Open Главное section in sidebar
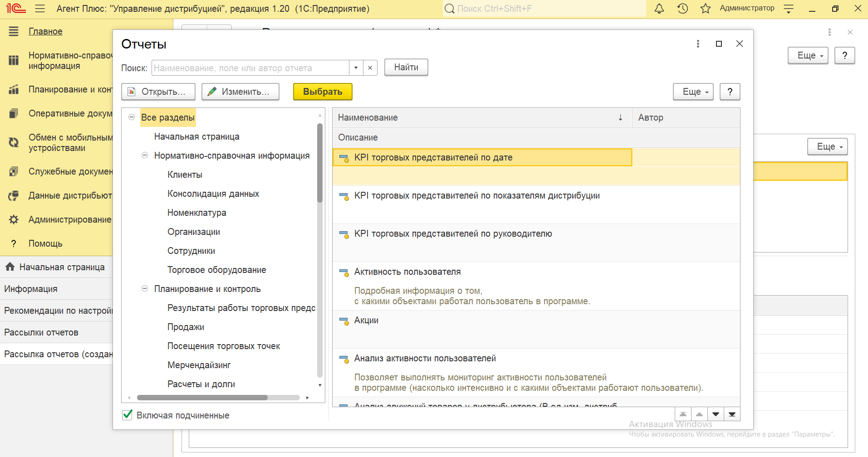Screen dimensions: 868x457 tap(45, 31)
